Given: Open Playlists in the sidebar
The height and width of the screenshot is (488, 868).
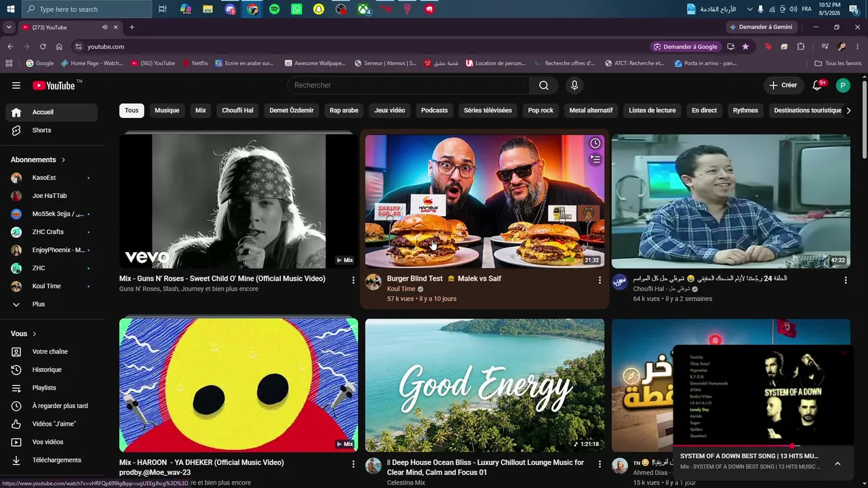Looking at the screenshot, I should click(x=52, y=388).
